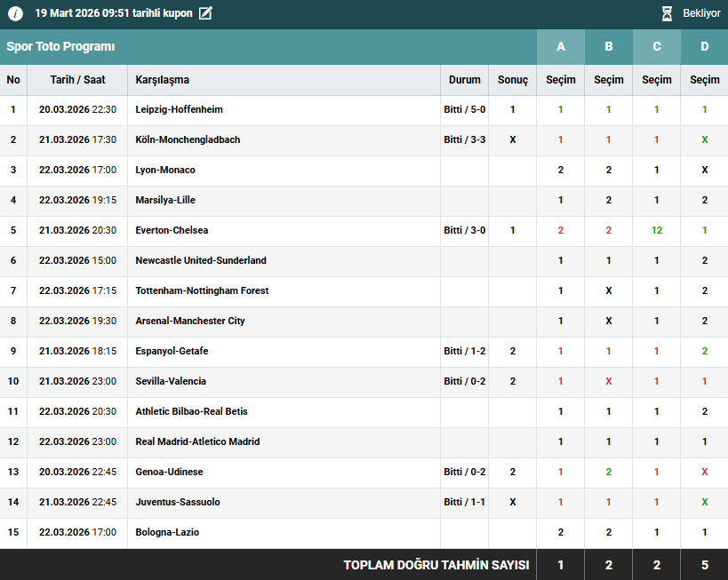Select column A header tab
This screenshot has height=580, width=728.
pos(560,47)
